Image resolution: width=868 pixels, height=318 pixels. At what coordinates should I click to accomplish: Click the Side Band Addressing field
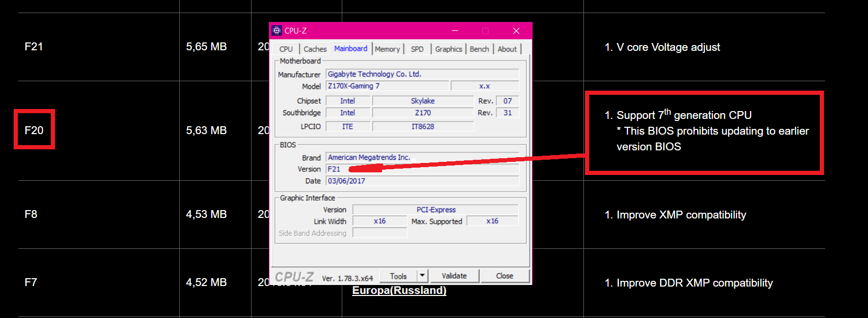(379, 233)
